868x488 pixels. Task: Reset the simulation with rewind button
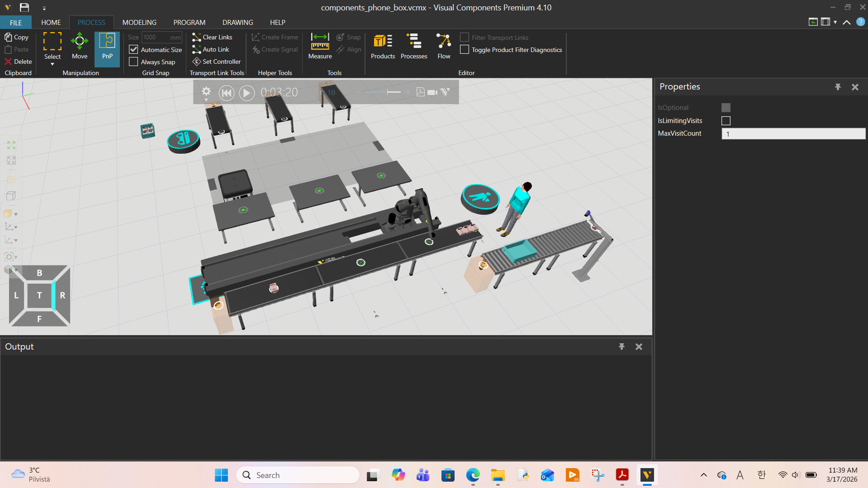[x=226, y=93]
